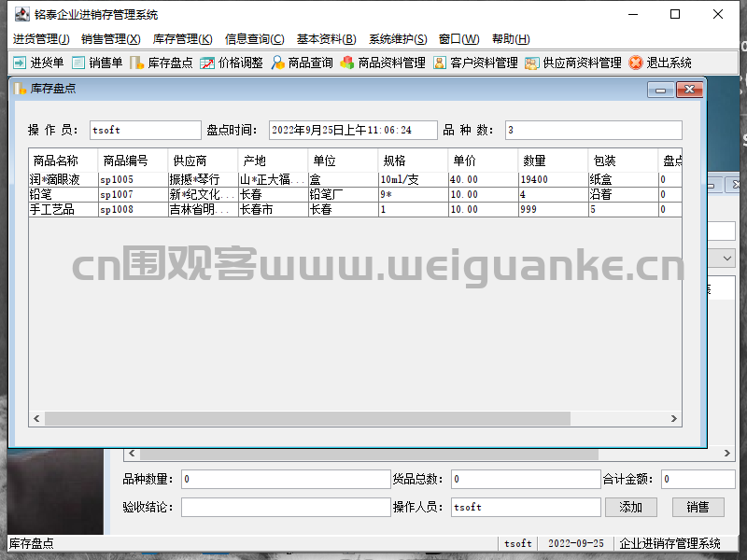Open the 库存管理(K) menu
This screenshot has height=560, width=747.
coord(182,39)
